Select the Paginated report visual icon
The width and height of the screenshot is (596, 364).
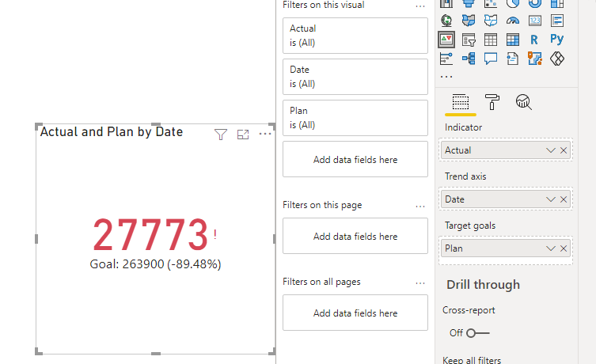click(x=512, y=59)
